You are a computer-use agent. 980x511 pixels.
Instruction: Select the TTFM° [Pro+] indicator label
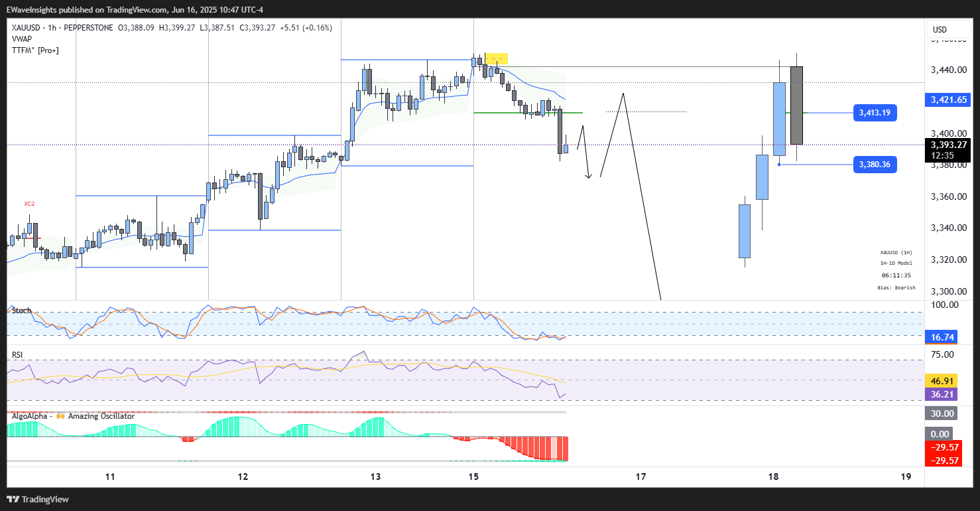tap(35, 50)
